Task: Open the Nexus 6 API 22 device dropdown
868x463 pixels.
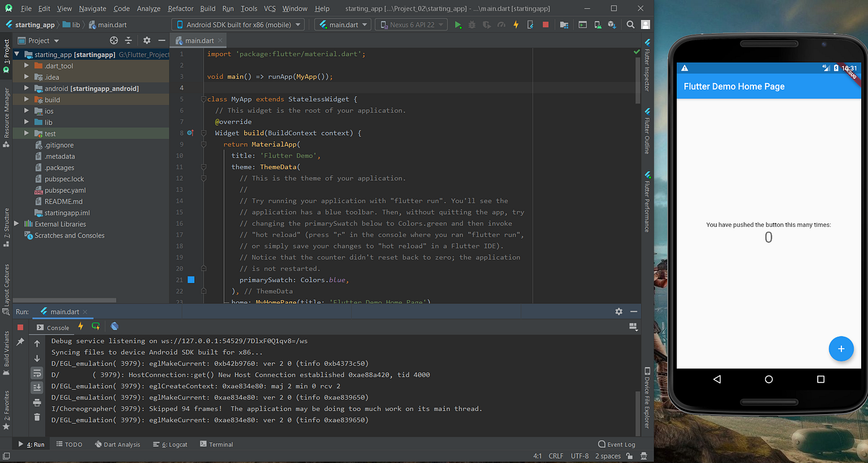Action: click(x=411, y=24)
